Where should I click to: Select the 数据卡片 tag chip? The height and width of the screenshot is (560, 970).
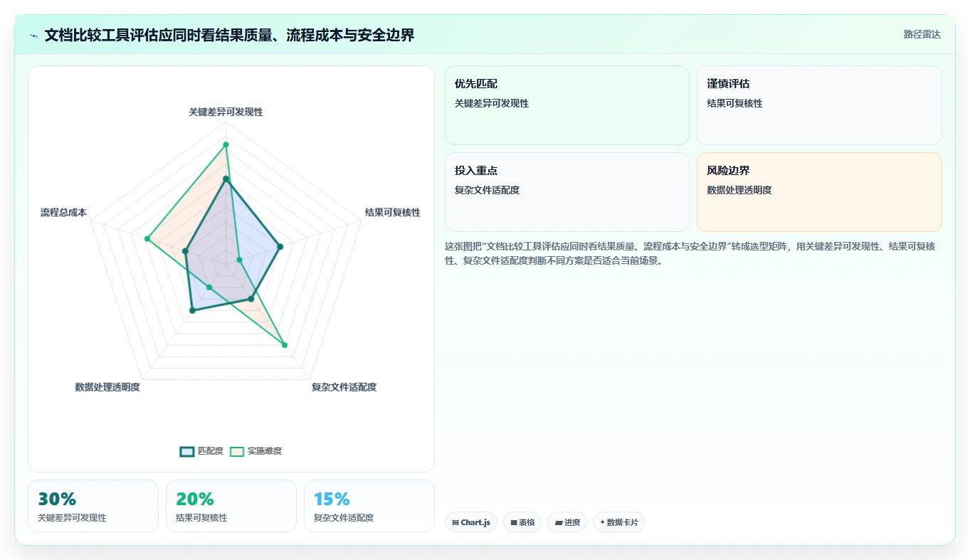coord(619,522)
